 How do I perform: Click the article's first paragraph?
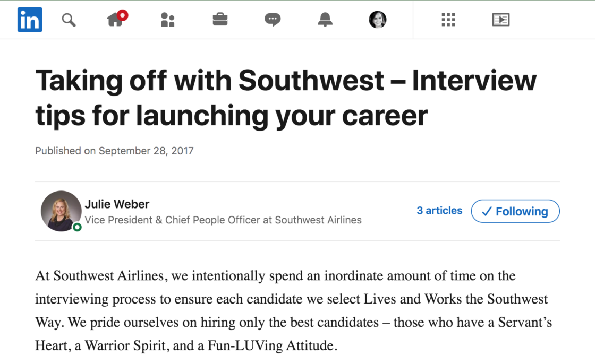coord(293,310)
